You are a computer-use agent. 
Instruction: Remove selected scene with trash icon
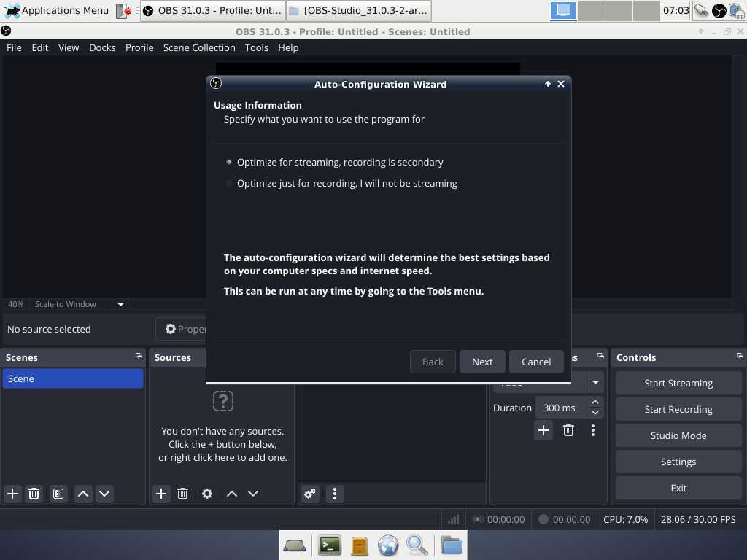tap(34, 494)
